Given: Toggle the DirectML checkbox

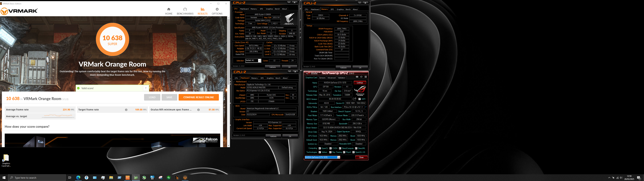Looking at the screenshot, I should point(356,148).
